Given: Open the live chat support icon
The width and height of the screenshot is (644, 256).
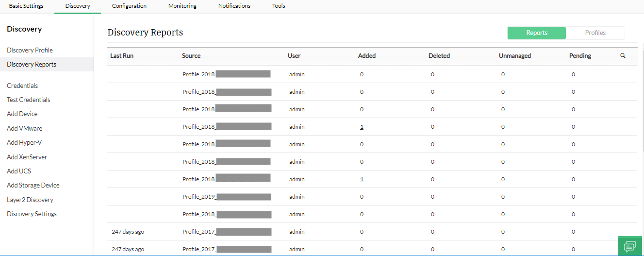Looking at the screenshot, I should coord(630,246).
